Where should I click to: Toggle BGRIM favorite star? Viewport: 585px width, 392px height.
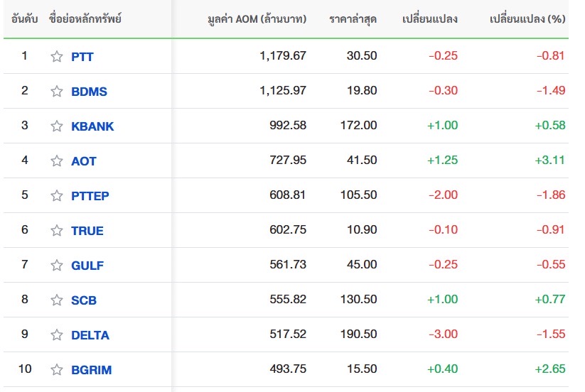pyautogui.click(x=57, y=369)
